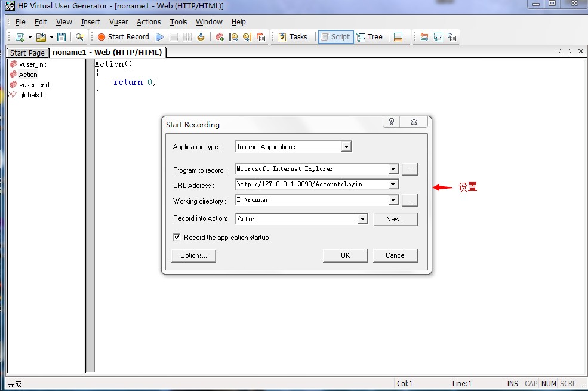Click the 'return 0;' code line

click(x=134, y=82)
